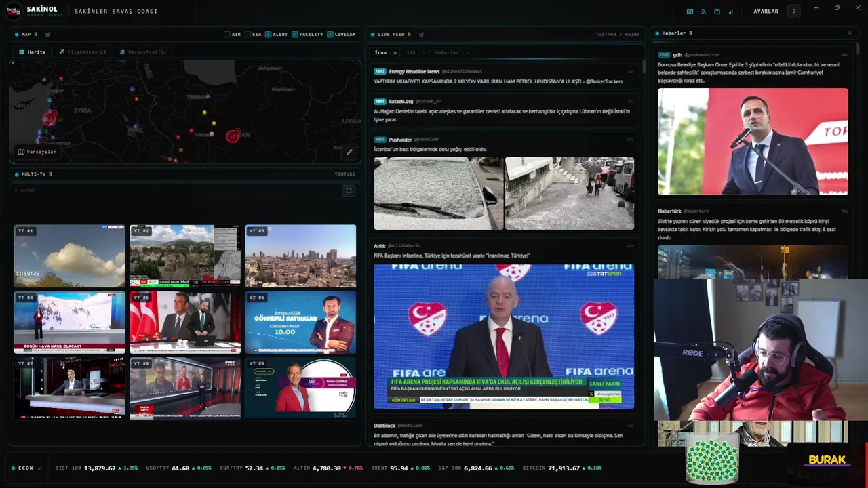This screenshot has width=868, height=488.
Task: Open YT #1 sky camera stream
Action: [69, 256]
